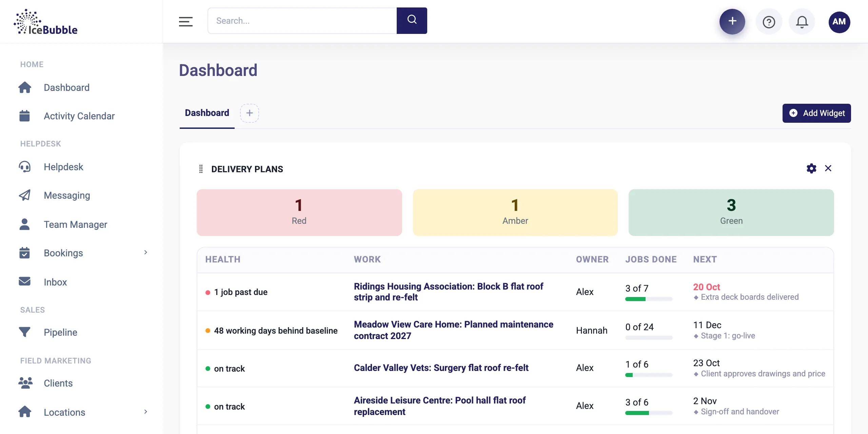Click the Clients group icon

click(x=25, y=383)
